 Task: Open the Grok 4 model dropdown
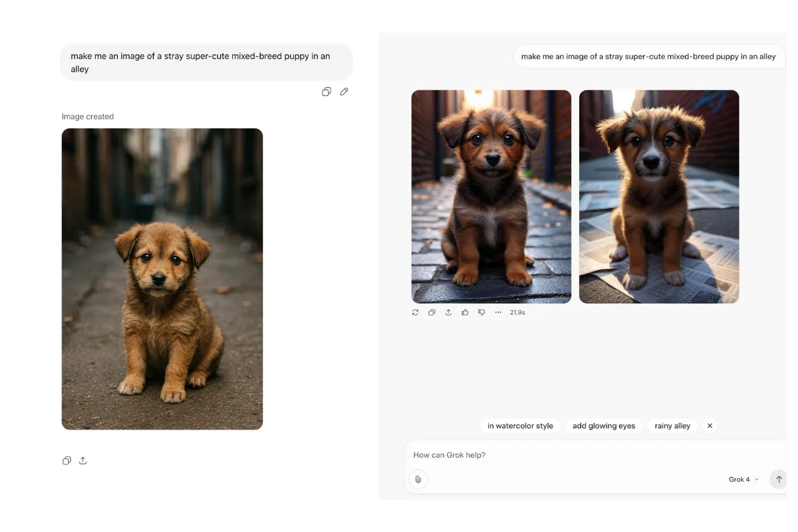[743, 479]
